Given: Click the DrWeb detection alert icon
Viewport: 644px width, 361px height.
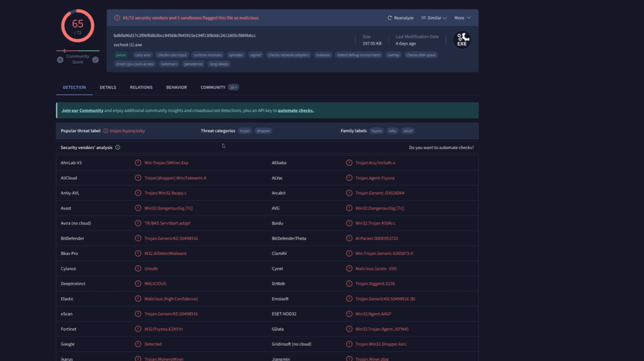Looking at the screenshot, I should [x=349, y=283].
